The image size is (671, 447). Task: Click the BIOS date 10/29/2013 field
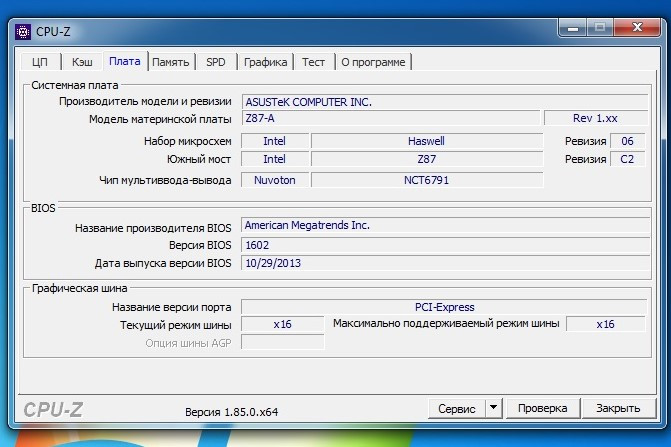coord(445,263)
